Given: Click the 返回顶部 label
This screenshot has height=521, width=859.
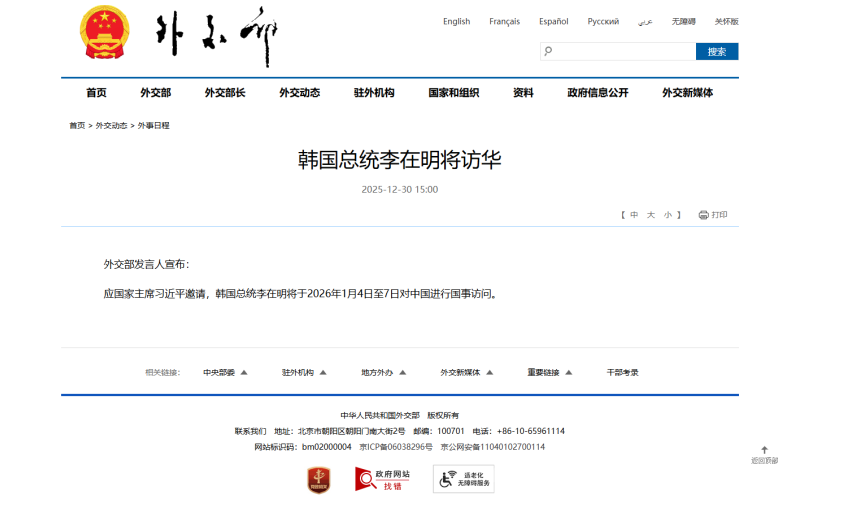Looking at the screenshot, I should pos(764,461).
